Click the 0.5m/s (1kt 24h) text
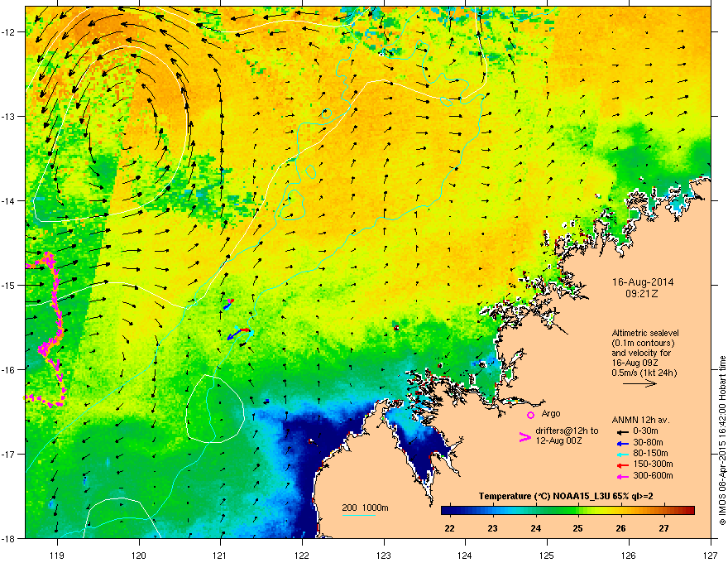The width and height of the screenshot is (728, 563). (644, 373)
